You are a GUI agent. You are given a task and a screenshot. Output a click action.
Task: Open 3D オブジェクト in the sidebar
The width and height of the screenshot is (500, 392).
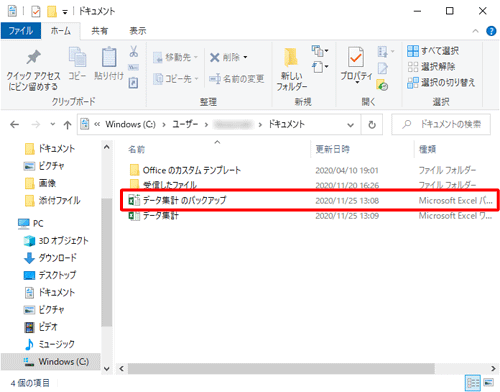point(56,241)
